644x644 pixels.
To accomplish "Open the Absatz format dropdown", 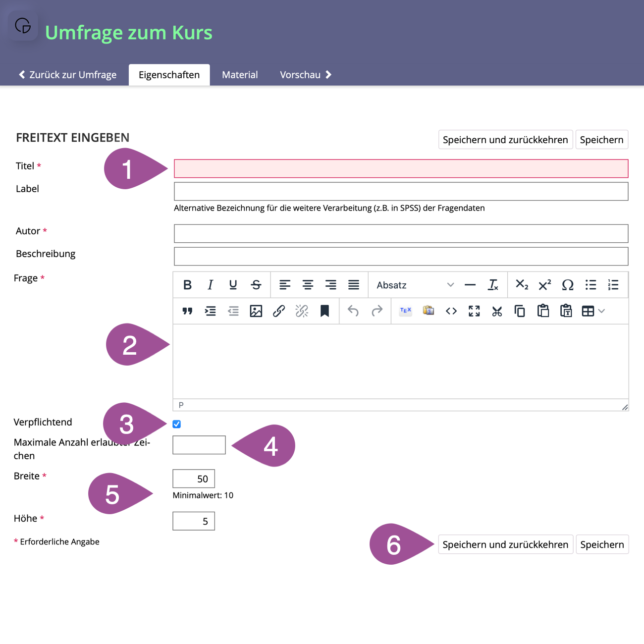I will (415, 285).
